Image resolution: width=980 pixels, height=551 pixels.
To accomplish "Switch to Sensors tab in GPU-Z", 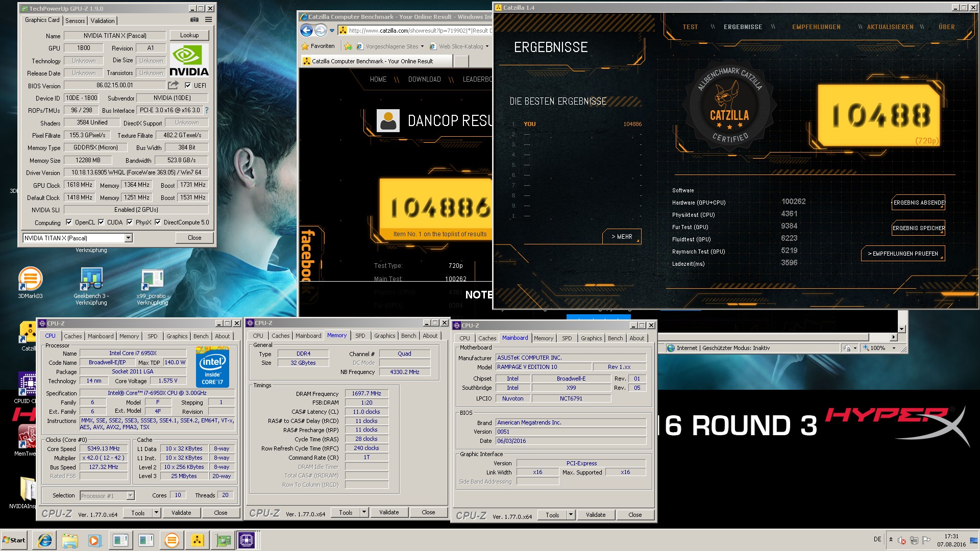I will pos(75,20).
